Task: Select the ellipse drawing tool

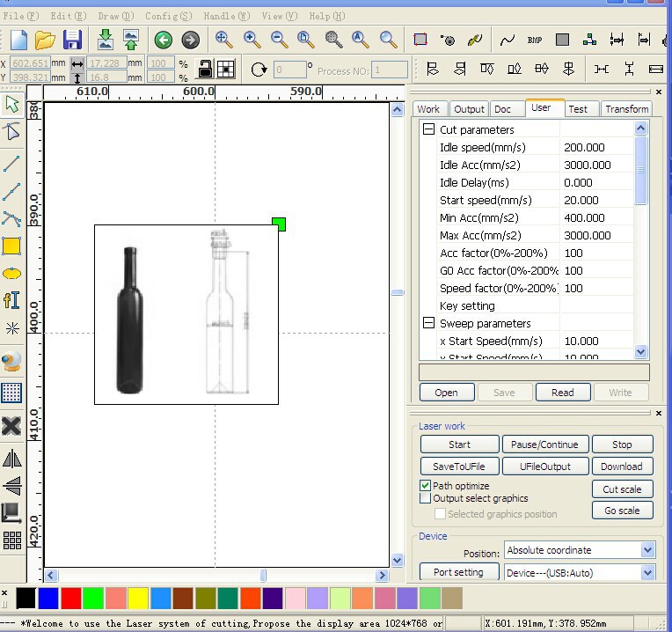Action: 11,273
